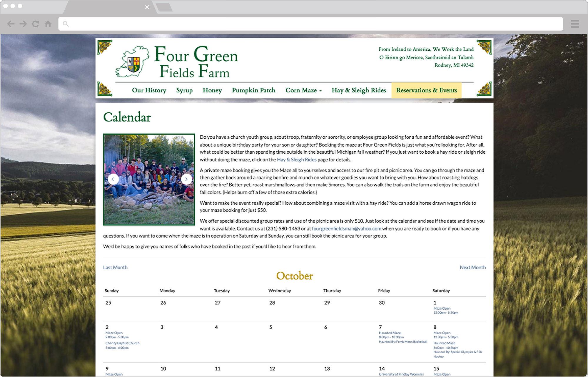Click the browser menu hamburger icon

click(x=575, y=24)
